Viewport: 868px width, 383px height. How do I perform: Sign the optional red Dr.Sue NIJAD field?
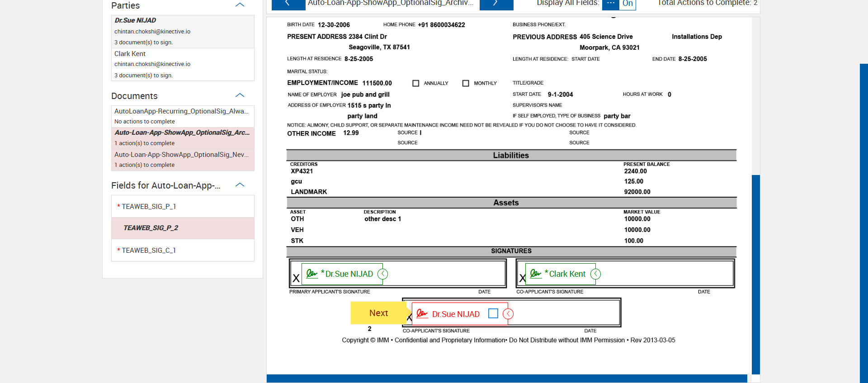point(460,314)
